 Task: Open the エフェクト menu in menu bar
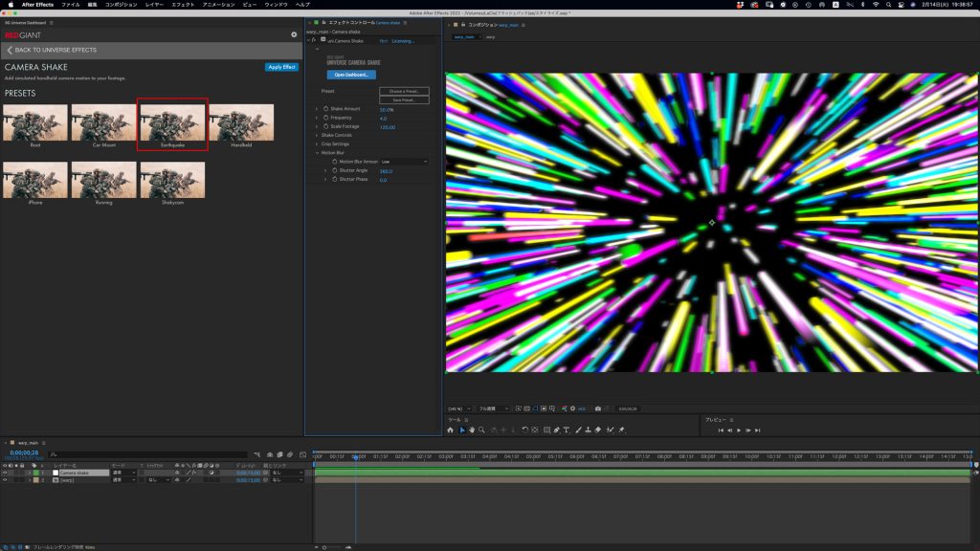182,5
